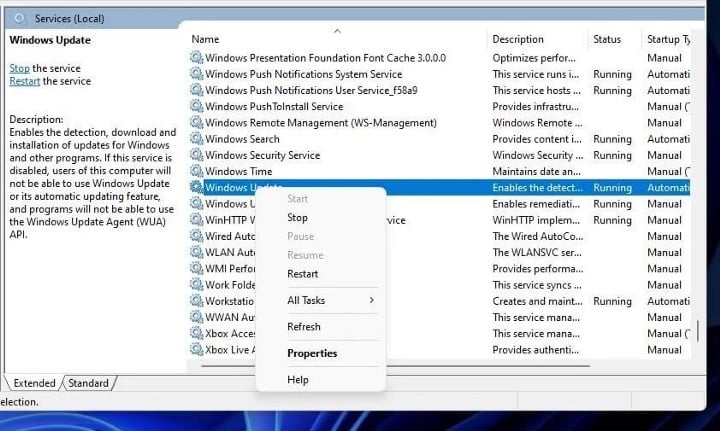Choose Stop in the context menu
This screenshot has width=720, height=431.
pos(297,218)
